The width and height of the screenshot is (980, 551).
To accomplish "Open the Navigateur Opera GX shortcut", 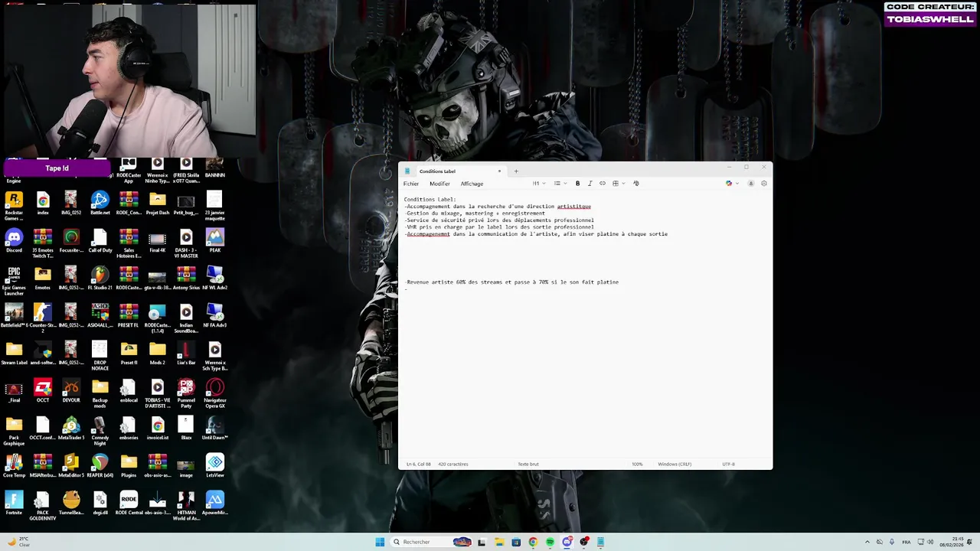I will click(x=215, y=393).
